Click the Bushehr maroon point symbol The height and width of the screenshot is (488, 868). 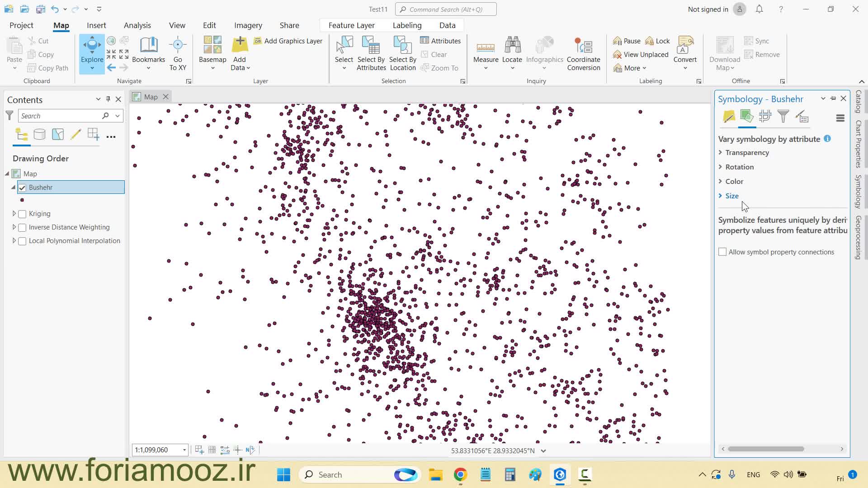[22, 200]
